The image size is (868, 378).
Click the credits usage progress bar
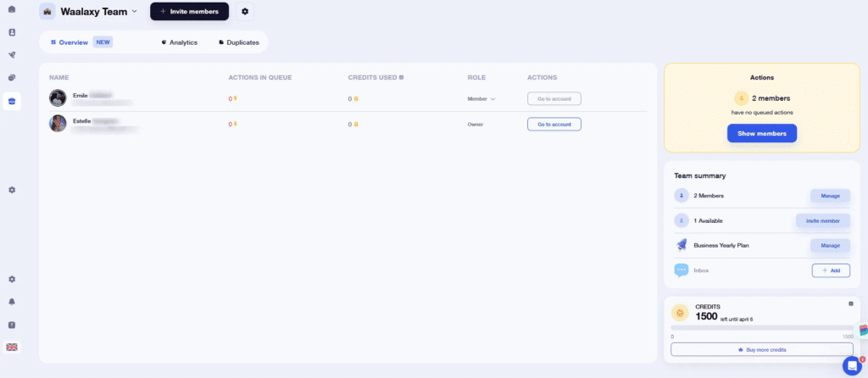click(762, 328)
